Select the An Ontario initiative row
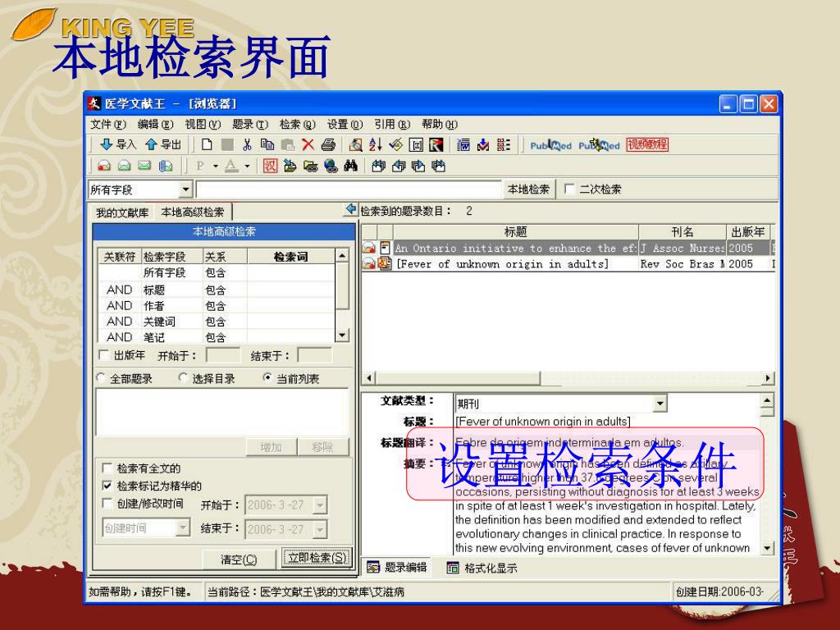This screenshot has height=630, width=840. pyautogui.click(x=568, y=248)
